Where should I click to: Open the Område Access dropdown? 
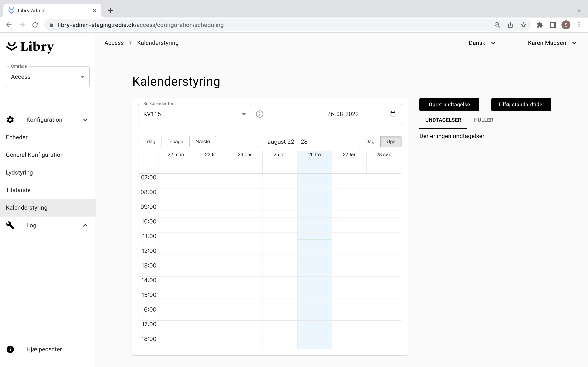tap(48, 77)
